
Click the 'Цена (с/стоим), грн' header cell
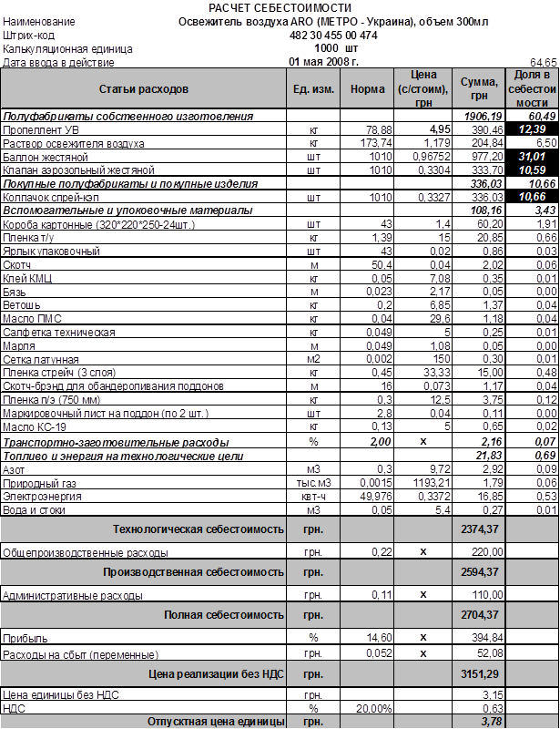click(425, 89)
